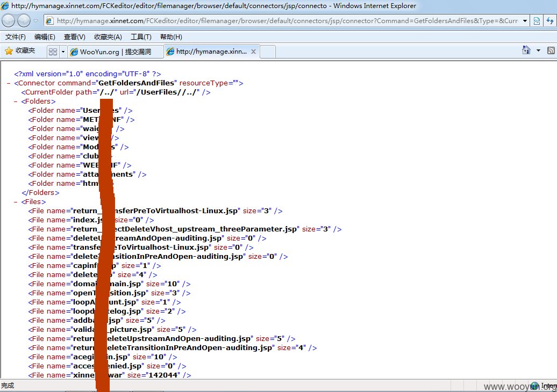Click the transferPreToVirtualhost-Linux.jsp size="3" line
This screenshot has width=557, height=392.
click(x=155, y=211)
